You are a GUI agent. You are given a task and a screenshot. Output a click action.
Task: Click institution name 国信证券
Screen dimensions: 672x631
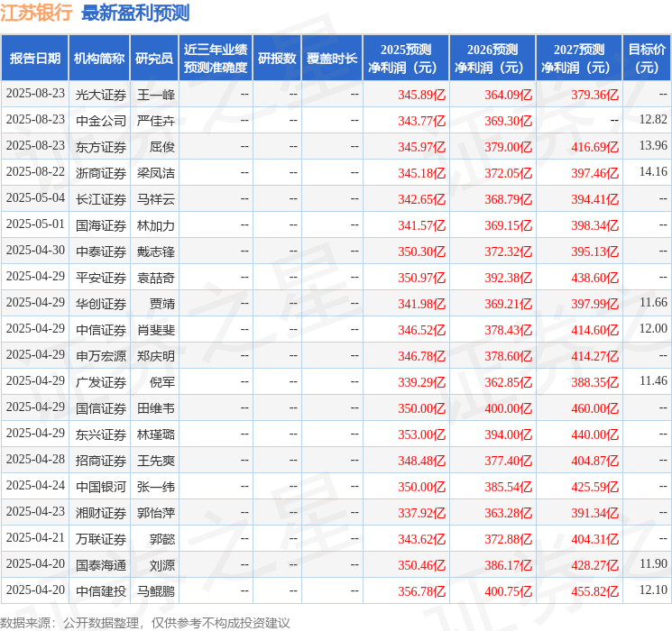coord(101,407)
